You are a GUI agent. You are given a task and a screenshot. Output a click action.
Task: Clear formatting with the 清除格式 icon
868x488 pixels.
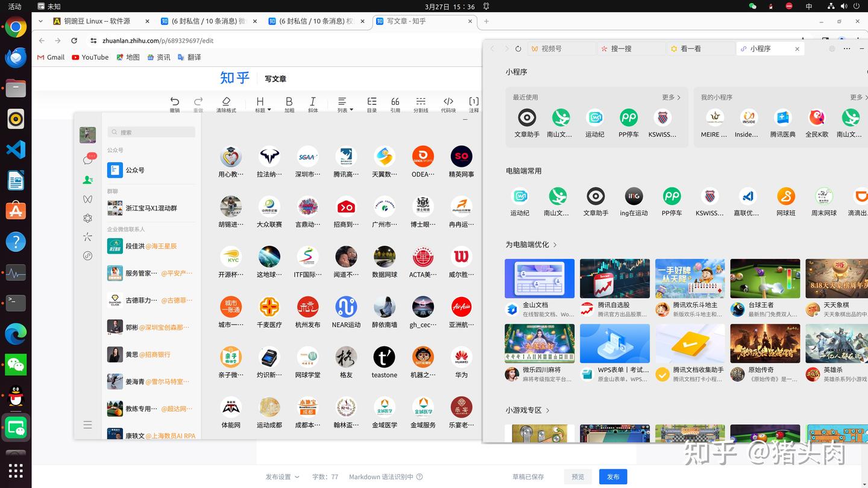point(226,102)
